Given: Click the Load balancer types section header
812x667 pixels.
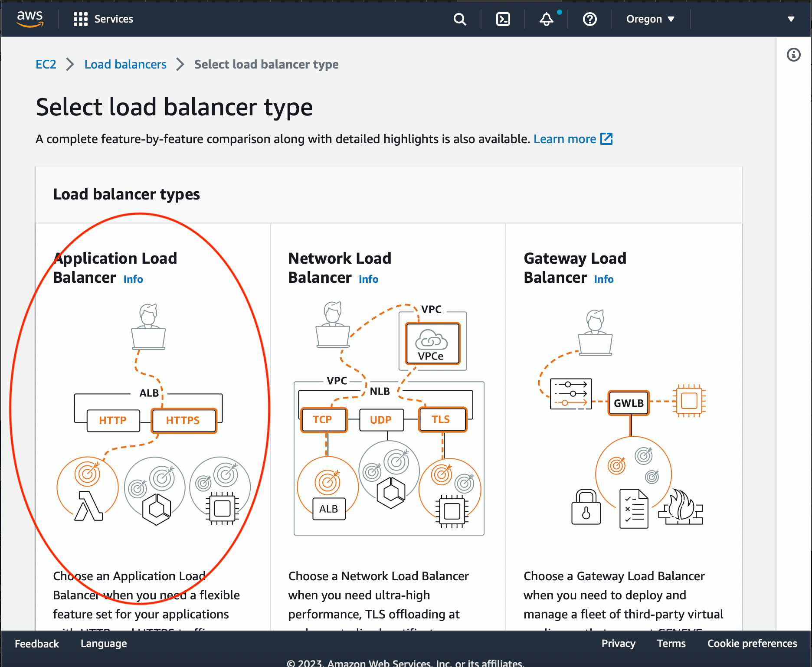Looking at the screenshot, I should coord(126,194).
